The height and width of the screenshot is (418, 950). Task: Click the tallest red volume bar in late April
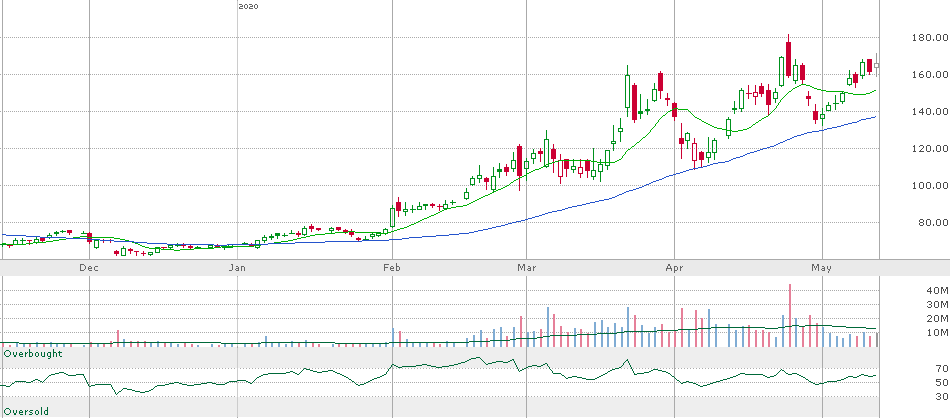click(x=789, y=315)
